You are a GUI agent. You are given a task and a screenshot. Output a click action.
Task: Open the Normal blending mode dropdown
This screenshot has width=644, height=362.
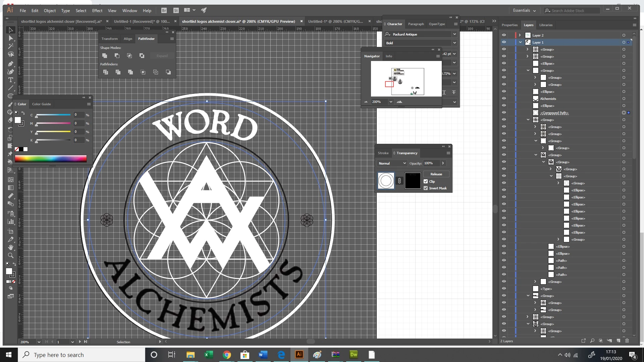click(392, 163)
